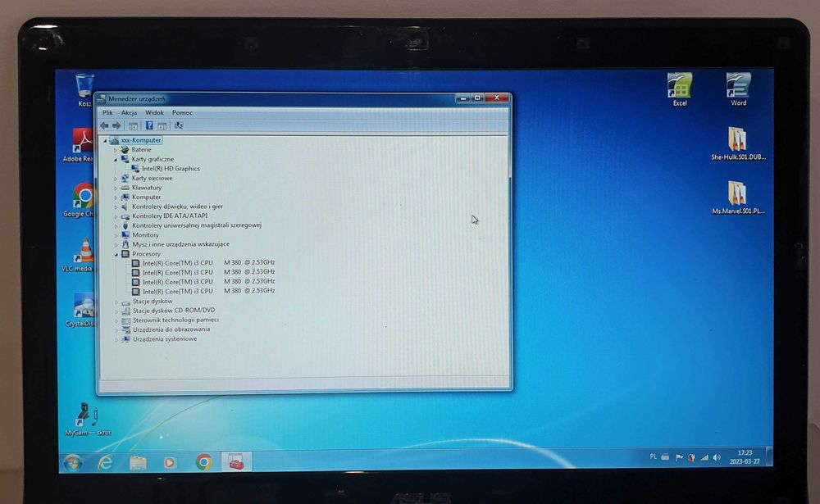Select the first Intel Core i3 CPU entry
Screen dimensions: 820x504
pyautogui.click(x=208, y=262)
